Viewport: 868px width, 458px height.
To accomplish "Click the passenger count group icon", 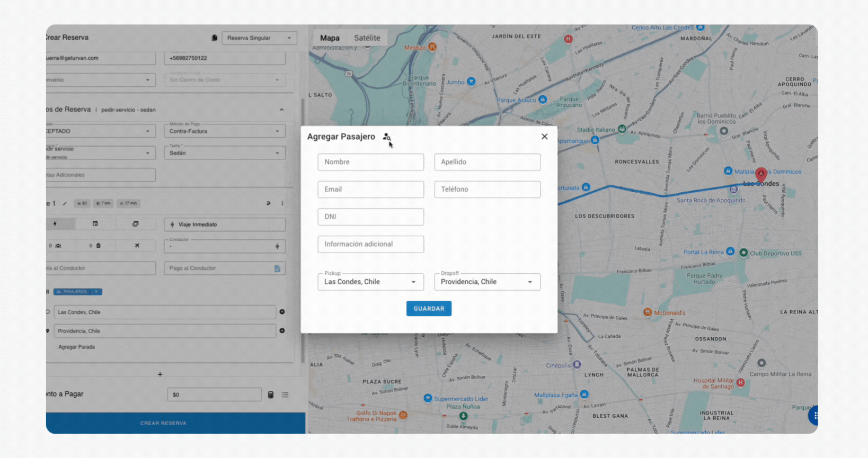I will [x=58, y=246].
